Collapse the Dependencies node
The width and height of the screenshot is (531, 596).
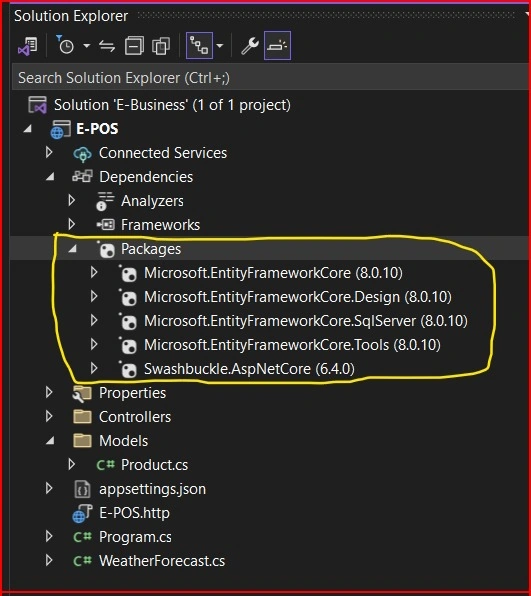pyautogui.click(x=50, y=177)
